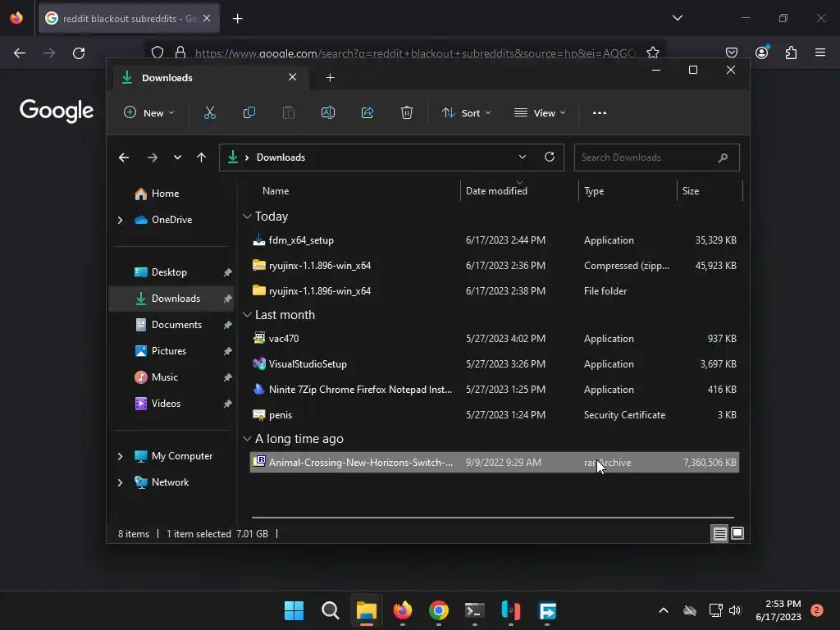Click the Cut scissors icon in Explorer toolbar
Image resolution: width=840 pixels, height=630 pixels.
click(209, 112)
